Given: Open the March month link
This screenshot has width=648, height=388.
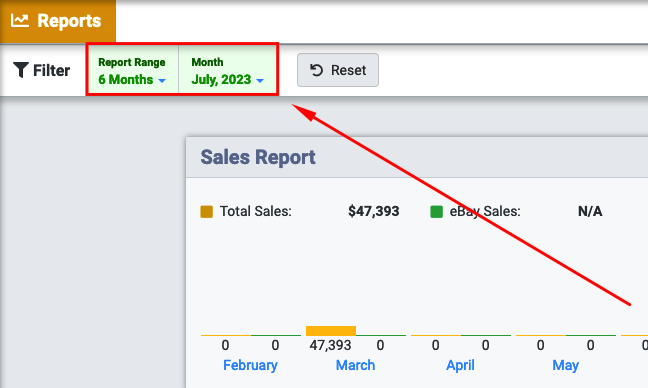Looking at the screenshot, I should point(355,365).
